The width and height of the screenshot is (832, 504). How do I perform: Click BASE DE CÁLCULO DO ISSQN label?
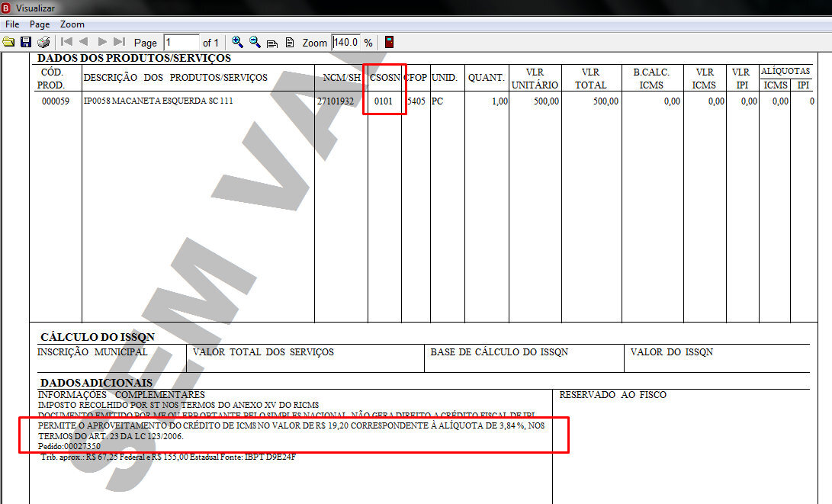point(500,352)
